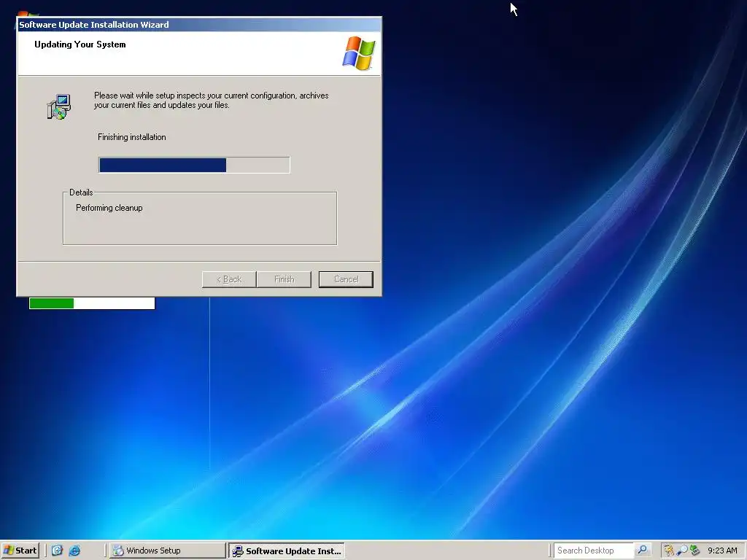Click the Windows flag logo in the wizard
Viewport: 747px width, 560px height.
359,52
